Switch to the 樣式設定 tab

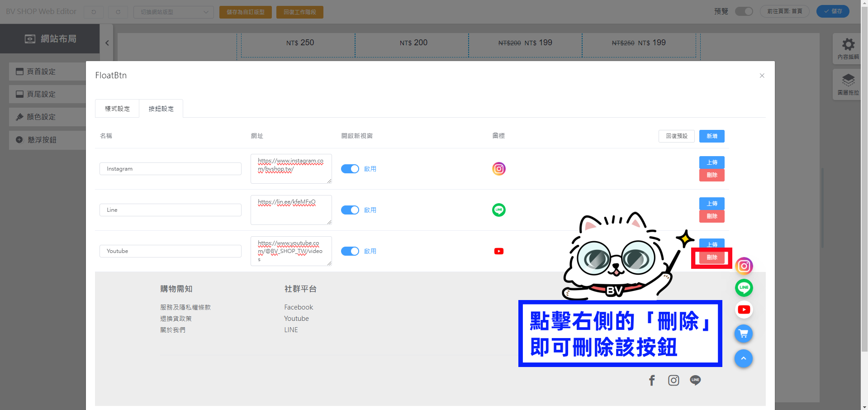point(117,109)
